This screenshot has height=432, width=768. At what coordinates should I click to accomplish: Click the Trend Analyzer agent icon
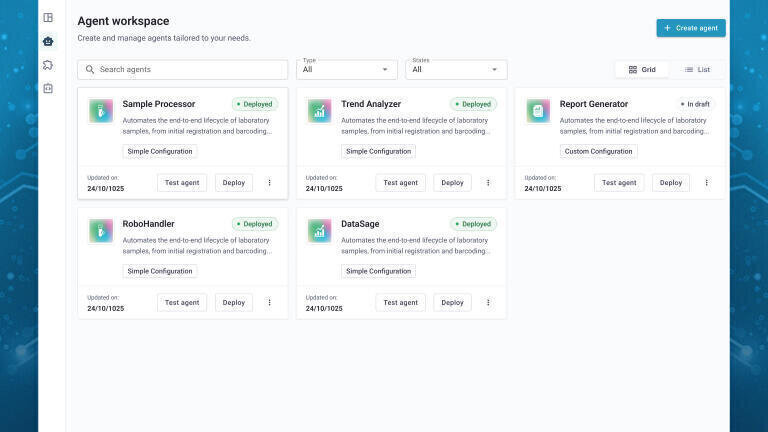[319, 111]
